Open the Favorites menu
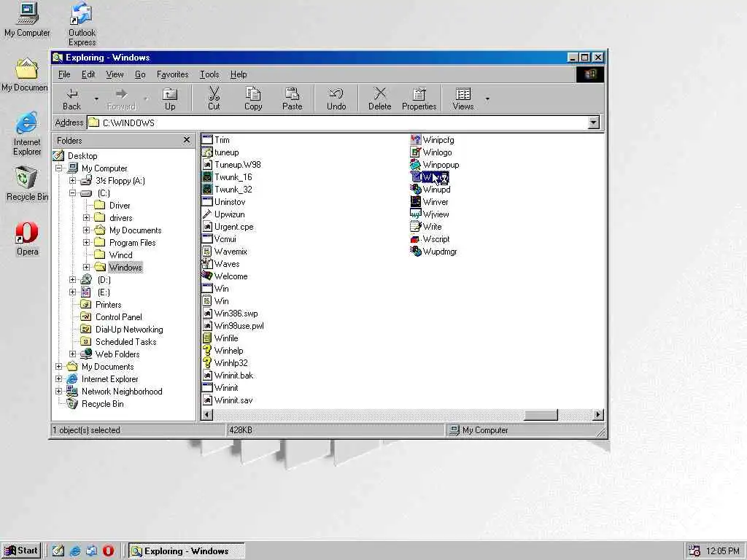The width and height of the screenshot is (747, 560). click(x=172, y=74)
